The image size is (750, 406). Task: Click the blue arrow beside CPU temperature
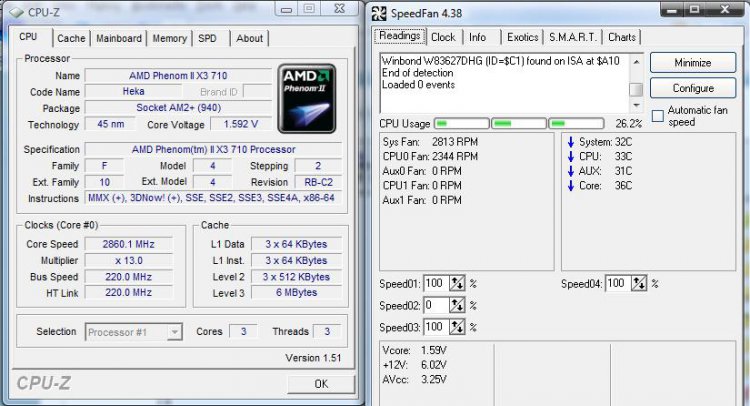tap(571, 156)
